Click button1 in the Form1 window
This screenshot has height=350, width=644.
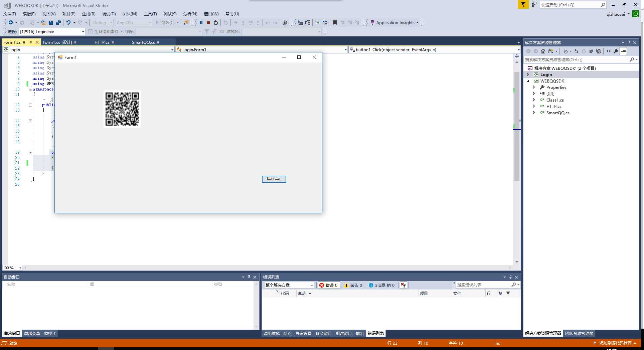pyautogui.click(x=274, y=179)
